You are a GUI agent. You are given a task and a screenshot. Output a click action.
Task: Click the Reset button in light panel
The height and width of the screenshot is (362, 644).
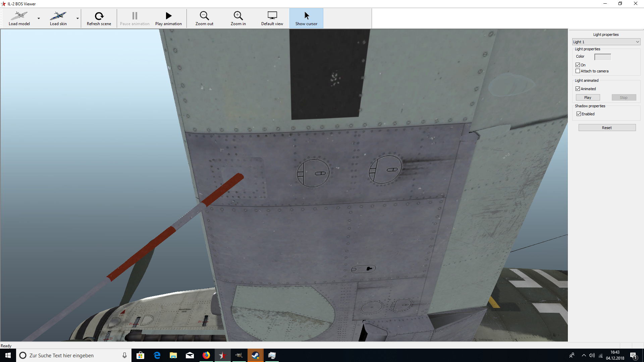(607, 128)
